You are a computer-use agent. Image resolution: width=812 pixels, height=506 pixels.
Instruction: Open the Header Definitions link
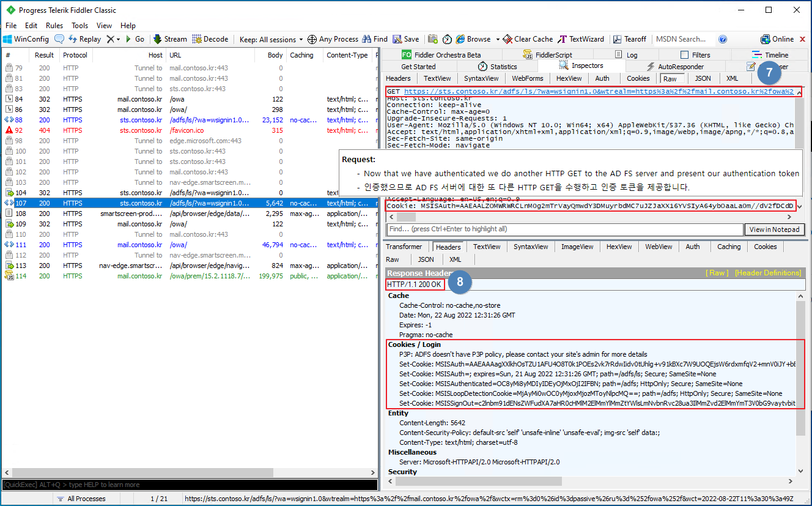[768, 273]
